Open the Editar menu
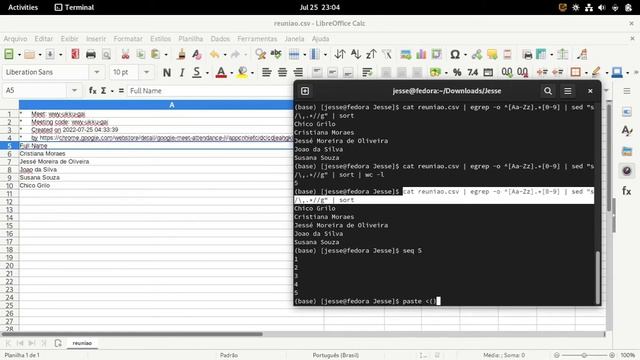Image resolution: width=640 pixels, height=360 pixels. [44, 39]
